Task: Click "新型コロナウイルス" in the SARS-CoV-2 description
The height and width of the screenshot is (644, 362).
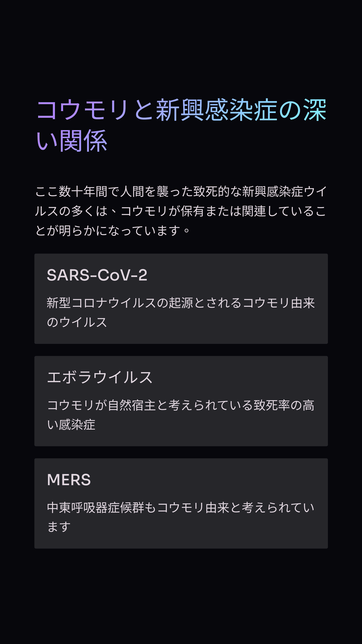Action: pos(102,303)
